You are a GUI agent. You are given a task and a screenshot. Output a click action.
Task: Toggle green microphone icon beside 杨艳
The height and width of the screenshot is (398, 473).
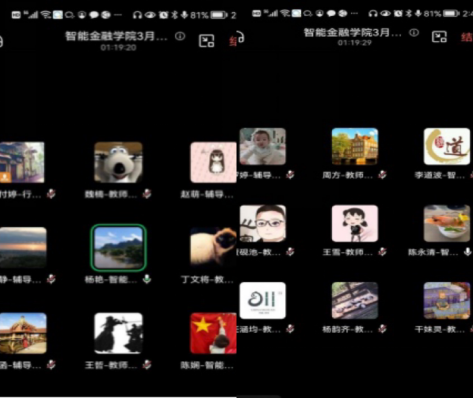147,279
